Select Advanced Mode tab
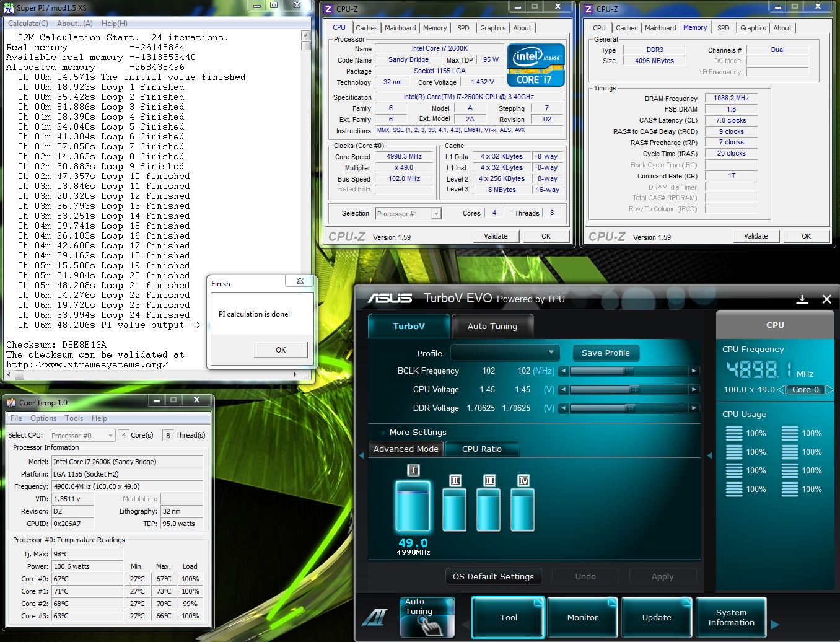 tap(406, 449)
